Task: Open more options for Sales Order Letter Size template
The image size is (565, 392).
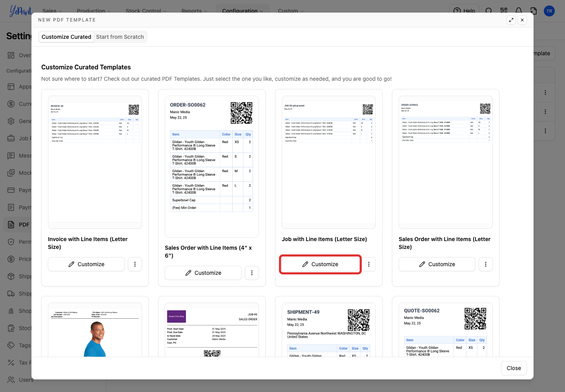Action: 486,264
